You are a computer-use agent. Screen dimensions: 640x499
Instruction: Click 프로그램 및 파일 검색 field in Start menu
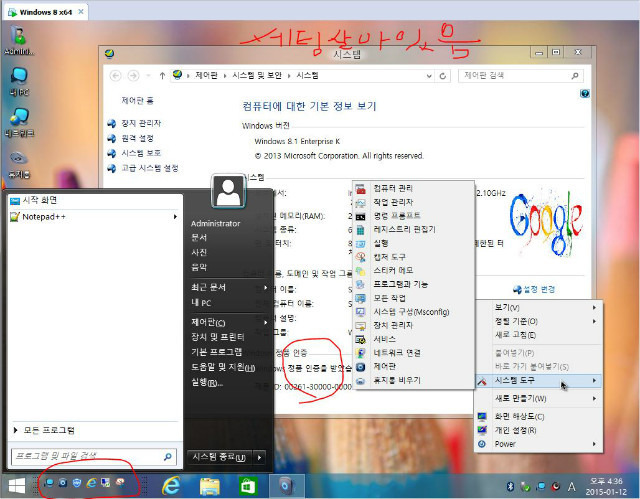[x=94, y=456]
